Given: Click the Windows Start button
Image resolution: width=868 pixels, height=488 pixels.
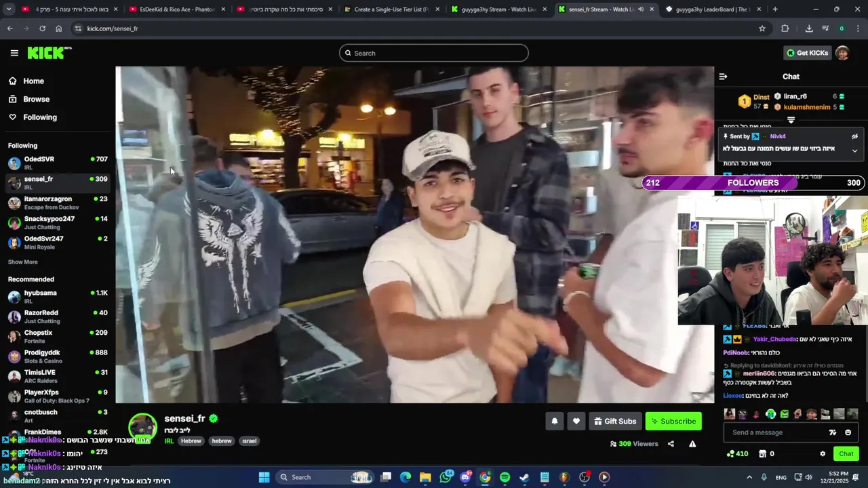Looking at the screenshot, I should point(264,477).
